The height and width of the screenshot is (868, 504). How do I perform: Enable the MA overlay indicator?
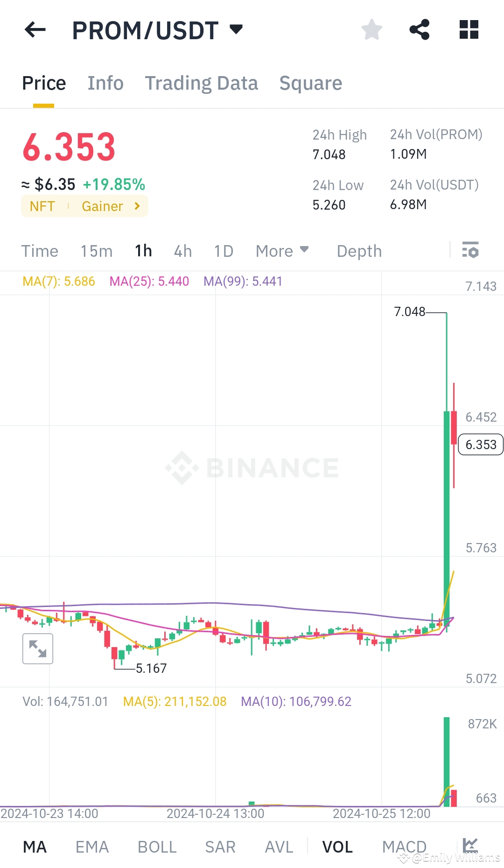(35, 847)
